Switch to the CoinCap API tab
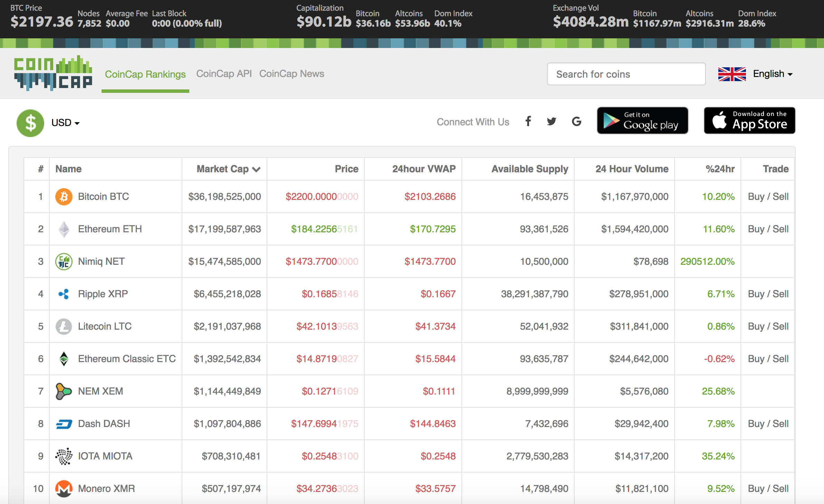This screenshot has height=504, width=824. point(224,74)
